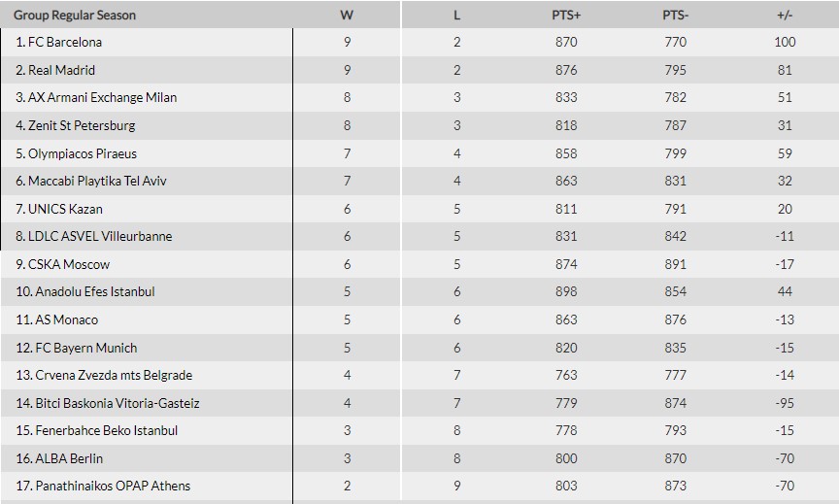Viewport: 839px width, 504px height.
Task: Click the PTS- column header
Action: (675, 16)
